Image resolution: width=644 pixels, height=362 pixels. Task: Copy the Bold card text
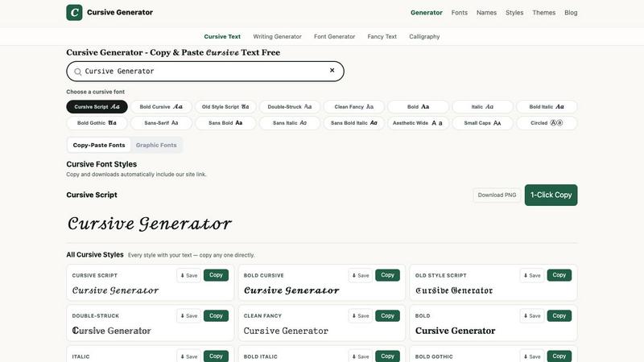[x=559, y=315]
